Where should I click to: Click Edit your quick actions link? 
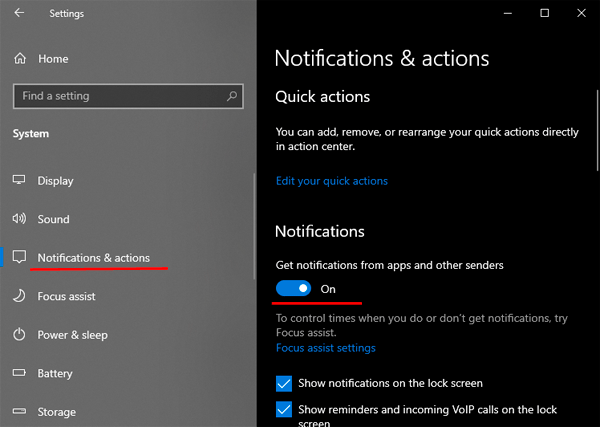click(331, 181)
